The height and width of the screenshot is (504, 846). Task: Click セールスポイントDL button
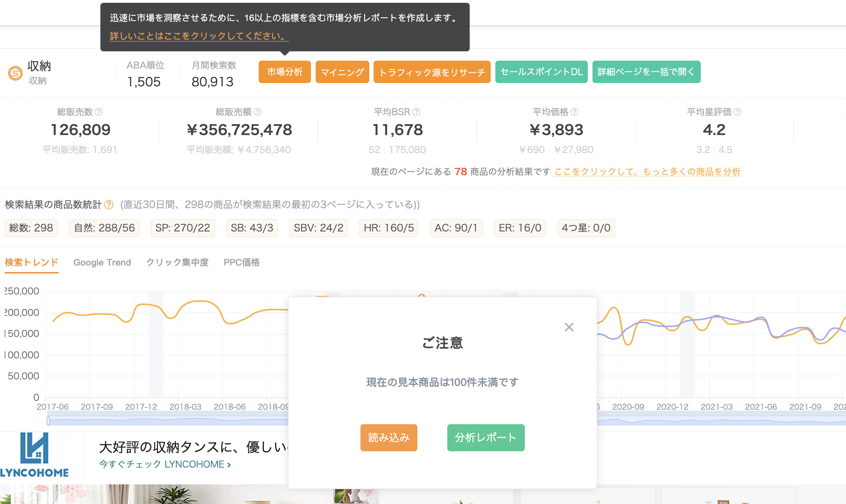pyautogui.click(x=542, y=72)
